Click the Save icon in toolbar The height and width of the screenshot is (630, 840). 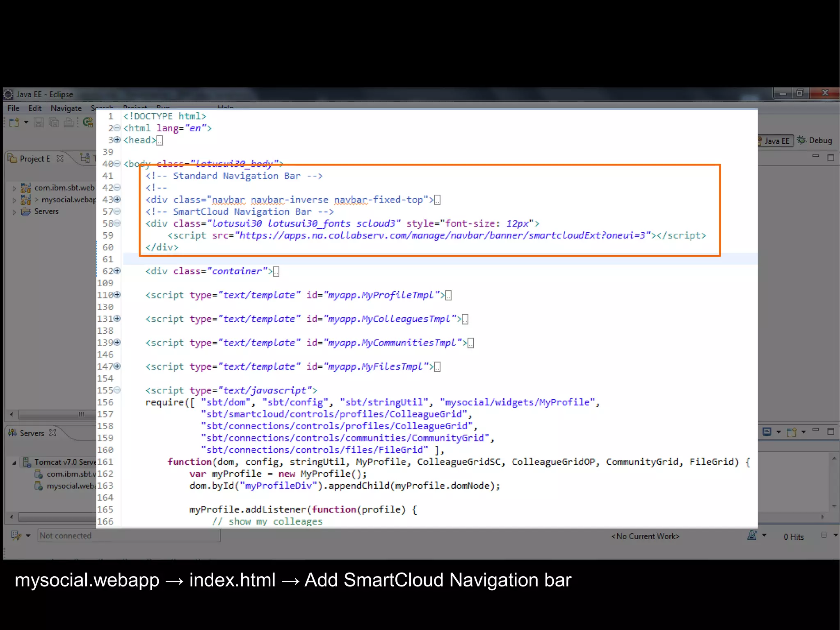39,122
